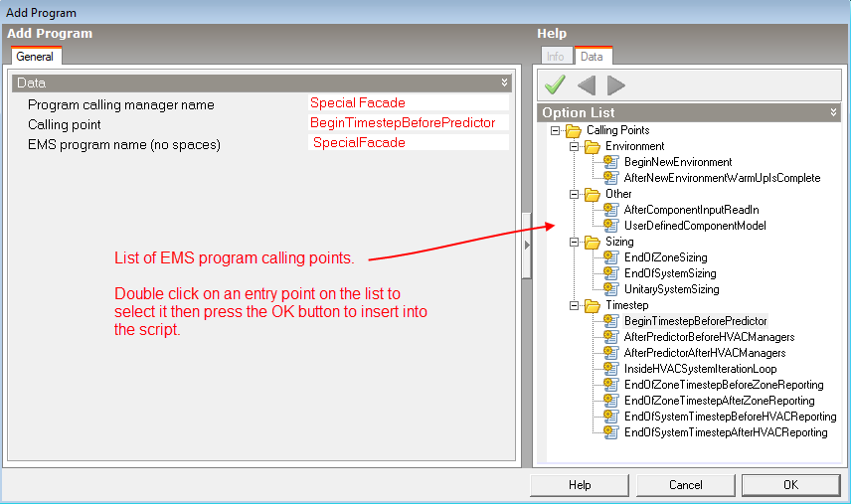The width and height of the screenshot is (851, 504).
Task: Switch to the Info help tab
Action: (555, 57)
